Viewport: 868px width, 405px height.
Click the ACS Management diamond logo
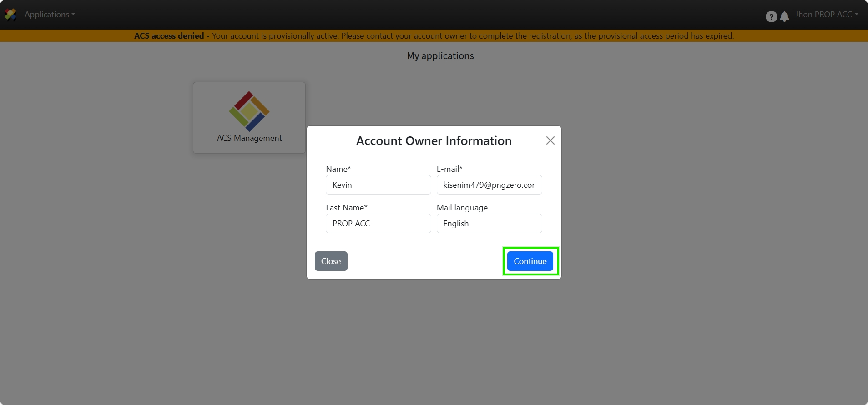tap(249, 111)
